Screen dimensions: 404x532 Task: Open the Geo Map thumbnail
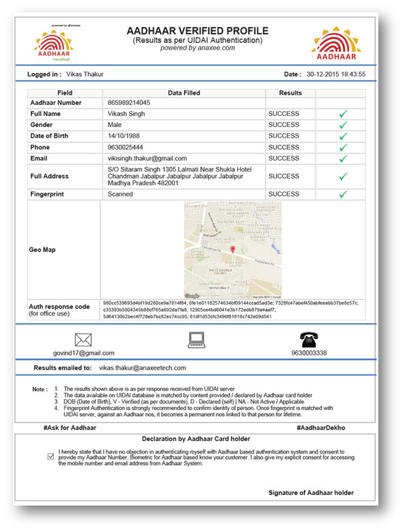point(233,250)
